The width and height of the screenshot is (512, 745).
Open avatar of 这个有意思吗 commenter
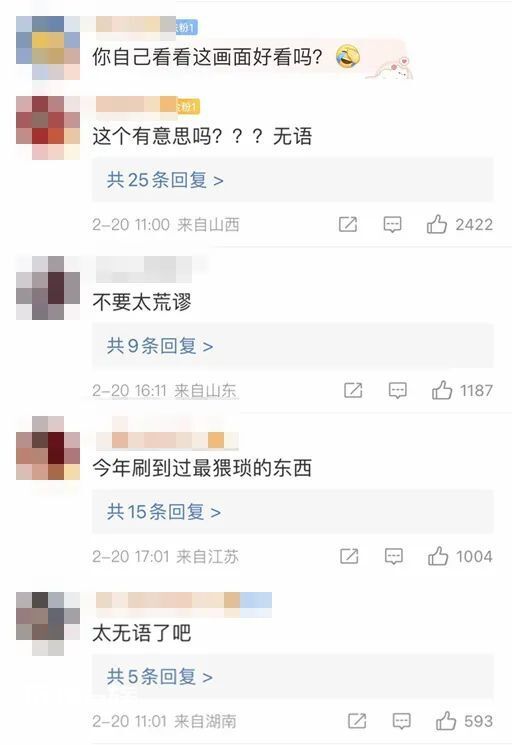click(48, 127)
